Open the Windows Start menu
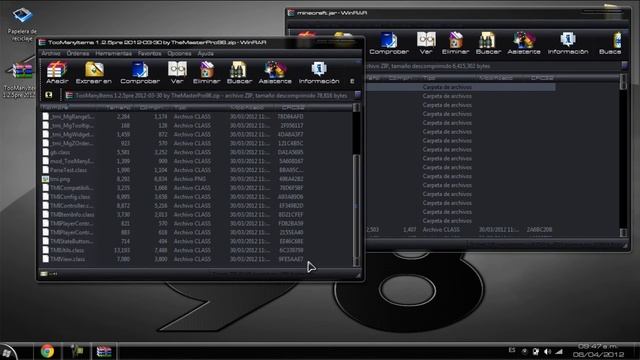The width and height of the screenshot is (640, 360). coord(7,352)
